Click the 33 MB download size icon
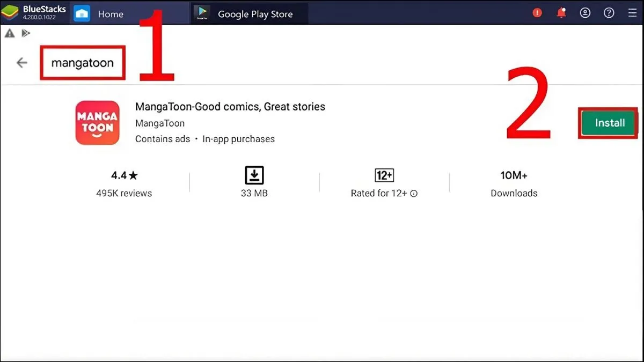644x362 pixels. (x=254, y=175)
